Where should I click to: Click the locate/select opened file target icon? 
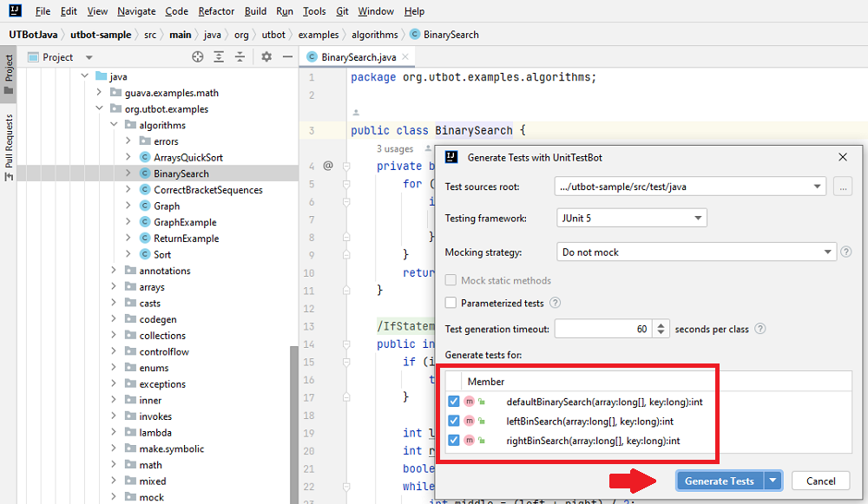point(198,57)
